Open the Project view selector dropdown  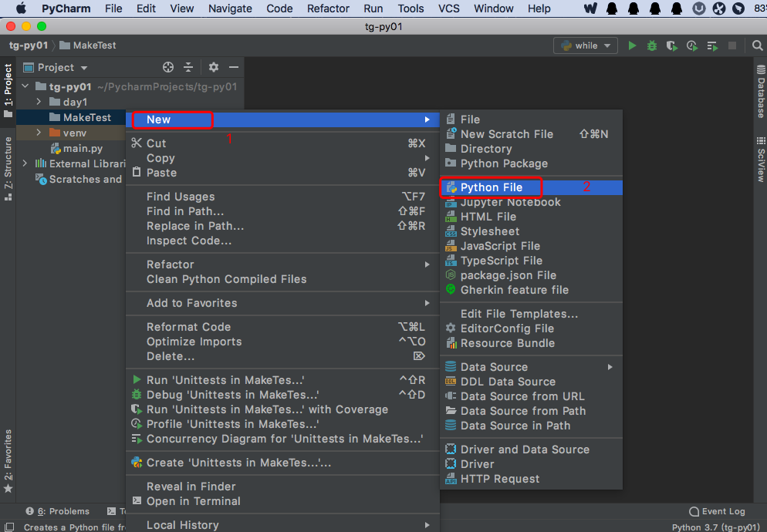pos(56,67)
